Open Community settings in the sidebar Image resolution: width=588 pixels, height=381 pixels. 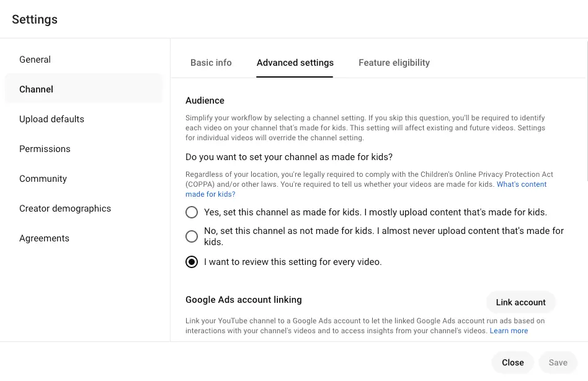pyautogui.click(x=43, y=179)
